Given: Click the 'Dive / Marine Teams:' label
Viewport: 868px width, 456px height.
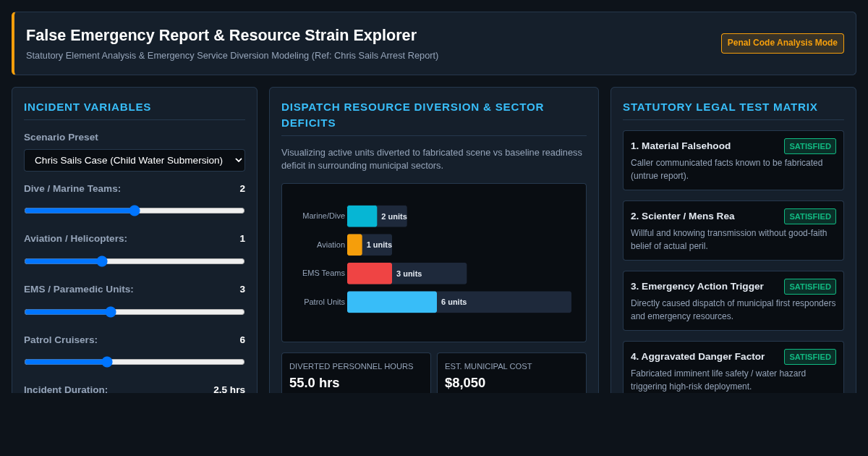Looking at the screenshot, I should [x=72, y=189].
